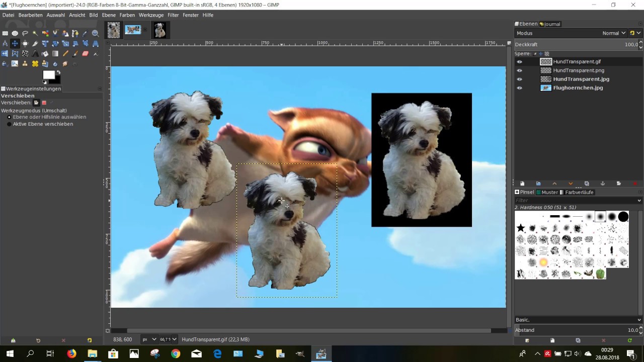
Task: Select the Pencil tool
Action: tap(65, 54)
